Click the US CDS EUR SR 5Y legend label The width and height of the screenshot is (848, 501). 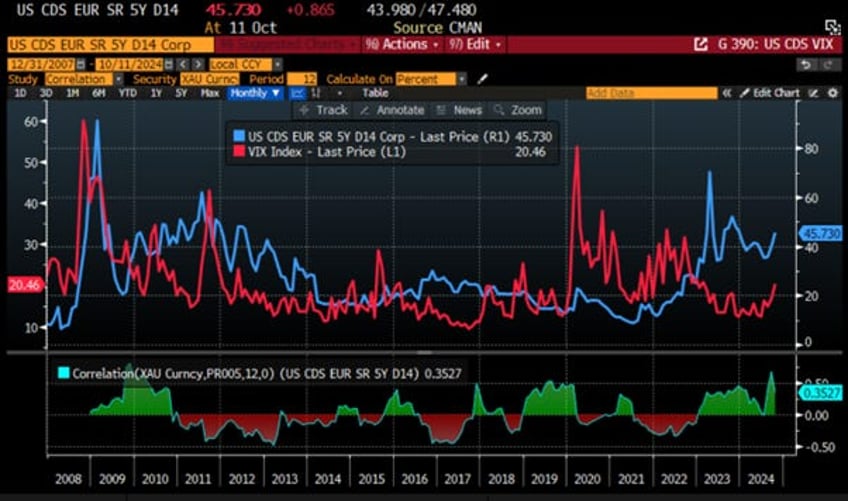pyautogui.click(x=379, y=136)
